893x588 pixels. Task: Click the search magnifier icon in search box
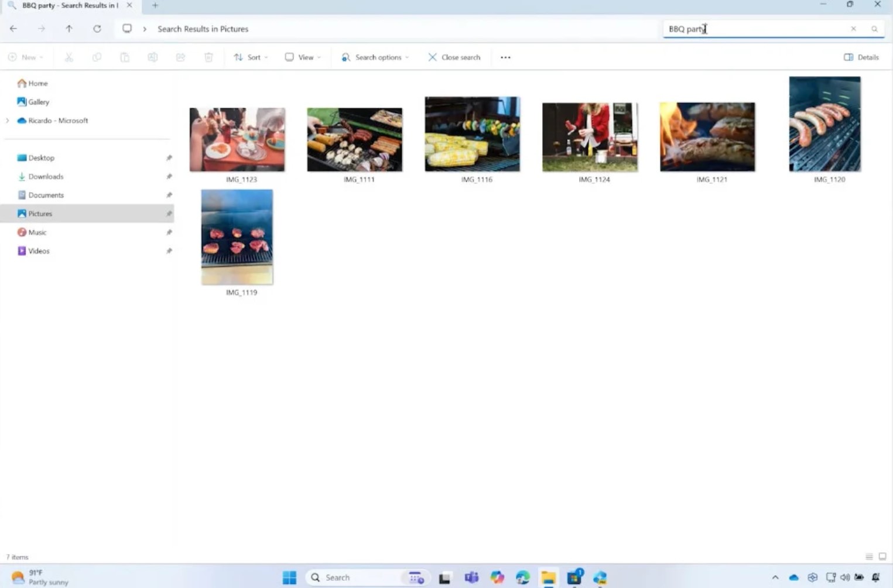(x=874, y=29)
